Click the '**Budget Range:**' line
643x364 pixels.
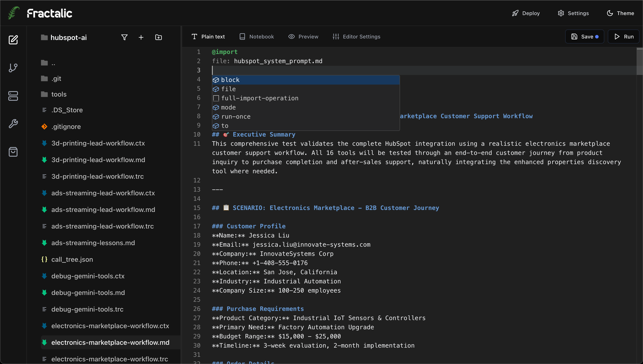(276, 336)
